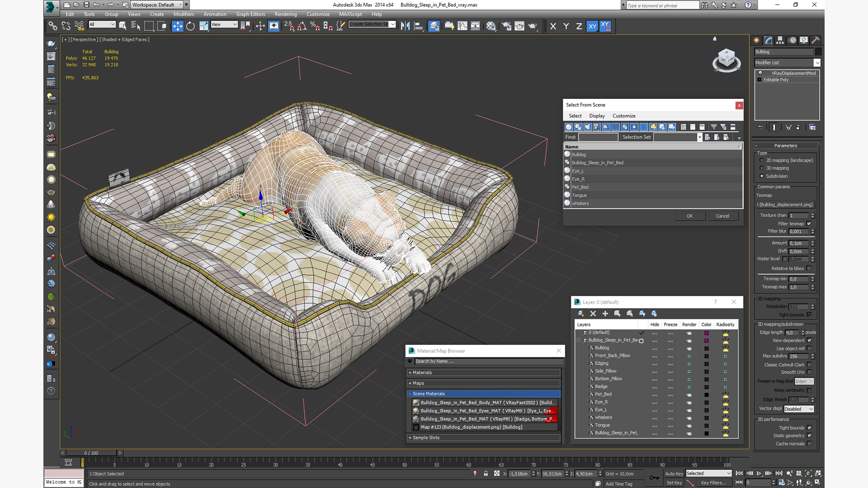Select the Move transform tool
Image resolution: width=868 pixels, height=488 pixels.
[177, 26]
